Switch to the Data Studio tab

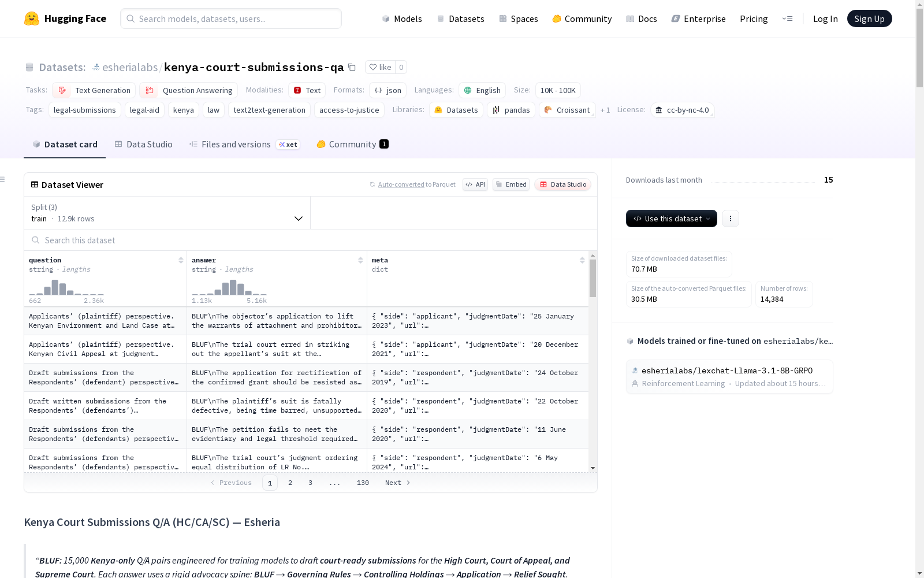[x=144, y=144]
